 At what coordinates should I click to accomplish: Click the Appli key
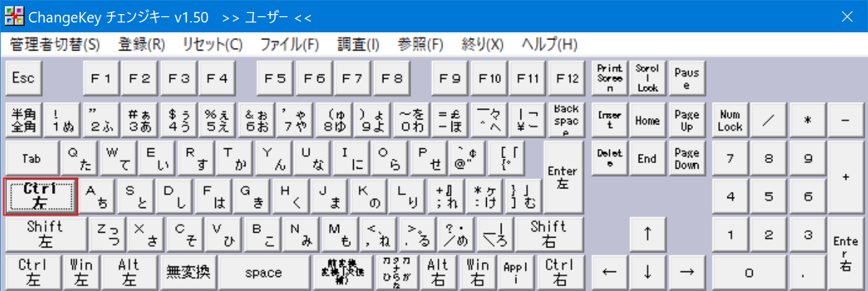pyautogui.click(x=515, y=272)
